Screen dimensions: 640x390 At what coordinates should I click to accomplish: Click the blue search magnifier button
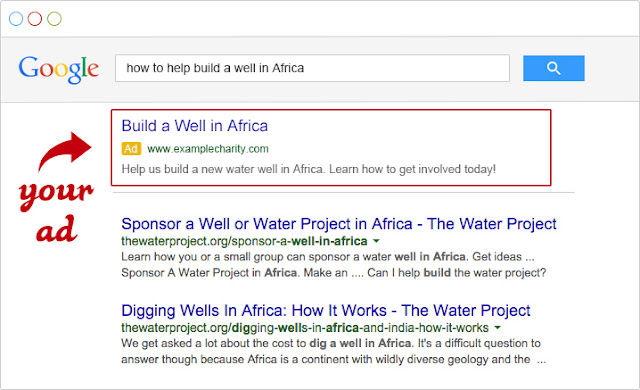pos(553,68)
